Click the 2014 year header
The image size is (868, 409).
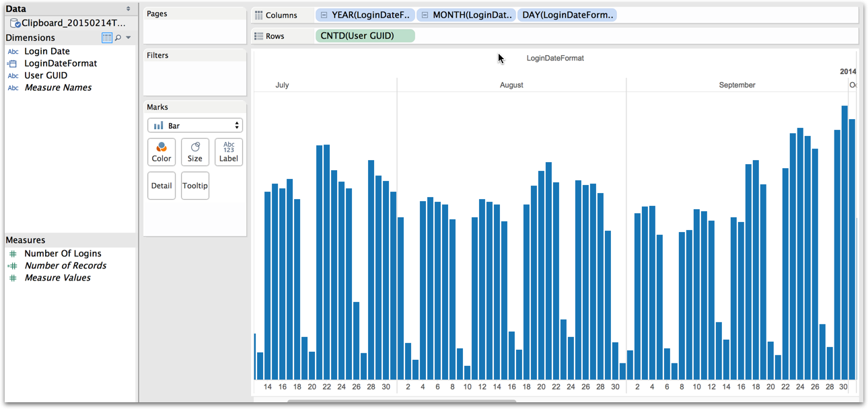pyautogui.click(x=848, y=71)
